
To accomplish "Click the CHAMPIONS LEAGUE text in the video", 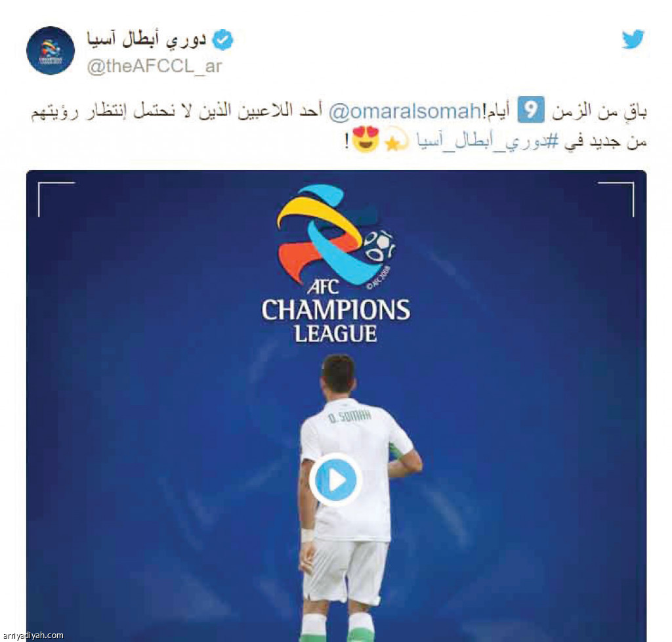I will click(x=336, y=320).
